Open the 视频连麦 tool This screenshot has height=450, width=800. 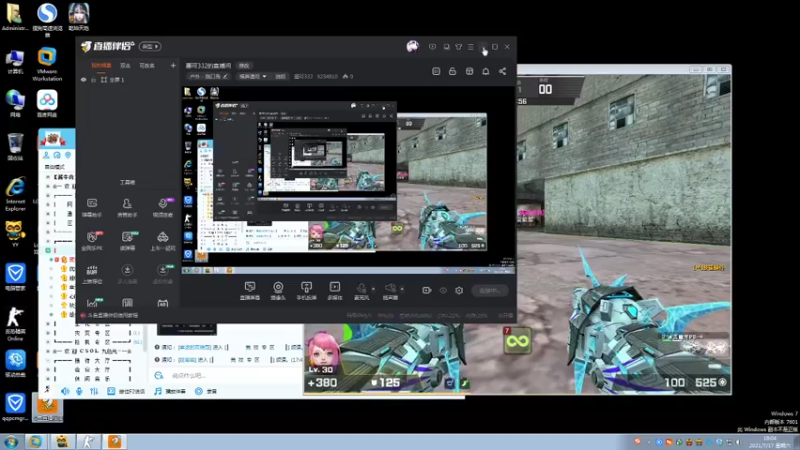click(x=163, y=208)
